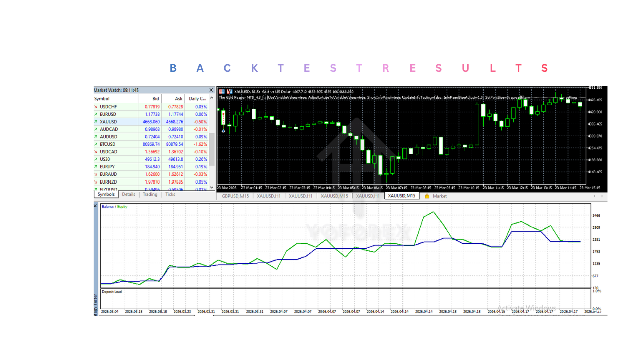Switch to the GBPUSD,M15 chart tab

[235, 196]
